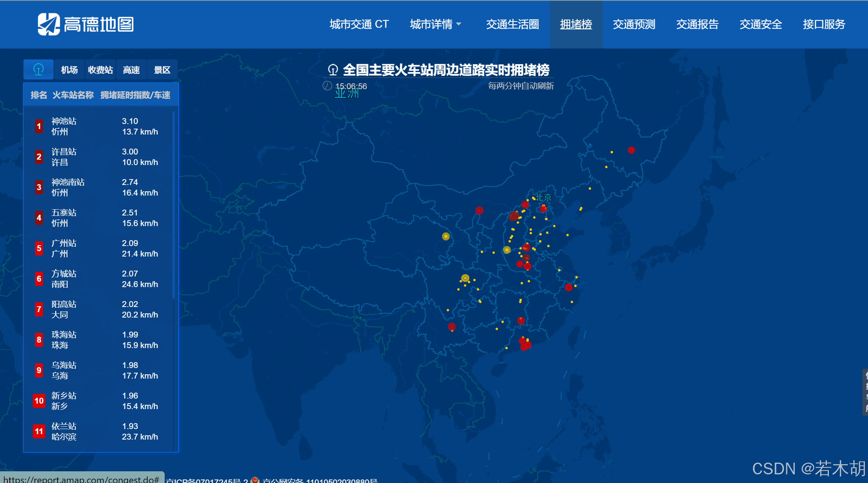Click the Amap (高德地图) logo
This screenshot has width=868, height=483.
click(x=86, y=24)
